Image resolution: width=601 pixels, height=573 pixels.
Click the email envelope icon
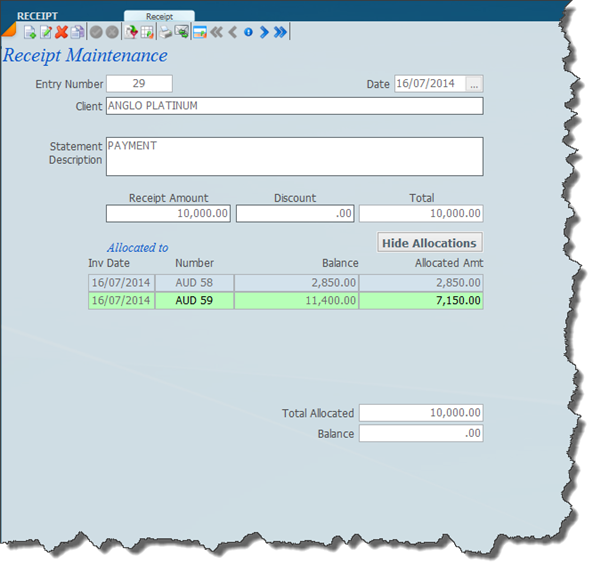pyautogui.click(x=182, y=32)
